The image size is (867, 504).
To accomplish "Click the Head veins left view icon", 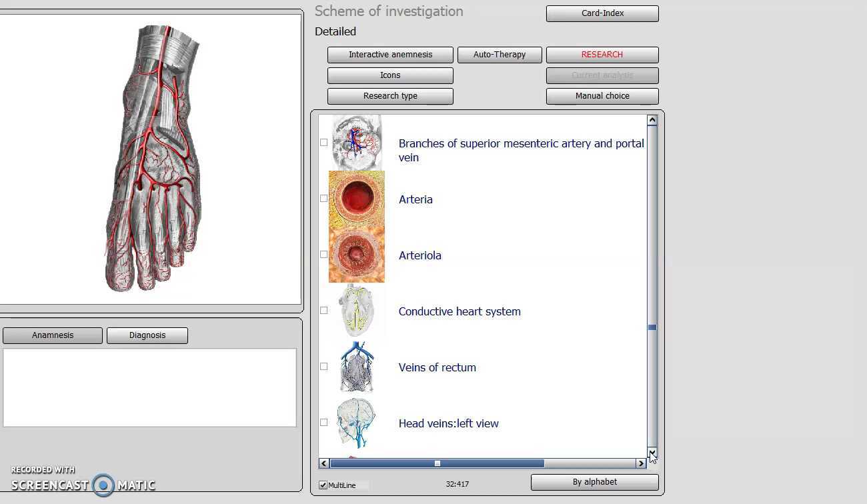I will 357,423.
